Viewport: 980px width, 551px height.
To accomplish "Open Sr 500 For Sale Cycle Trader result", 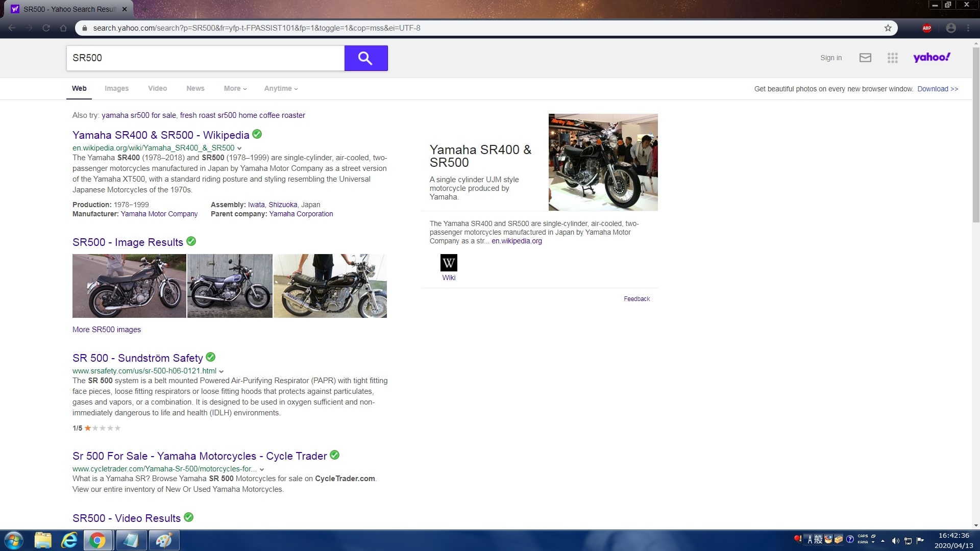I will coord(200,456).
